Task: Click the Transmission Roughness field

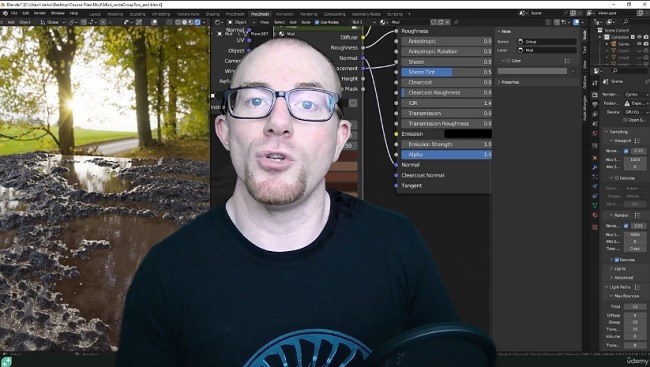Action: point(446,123)
